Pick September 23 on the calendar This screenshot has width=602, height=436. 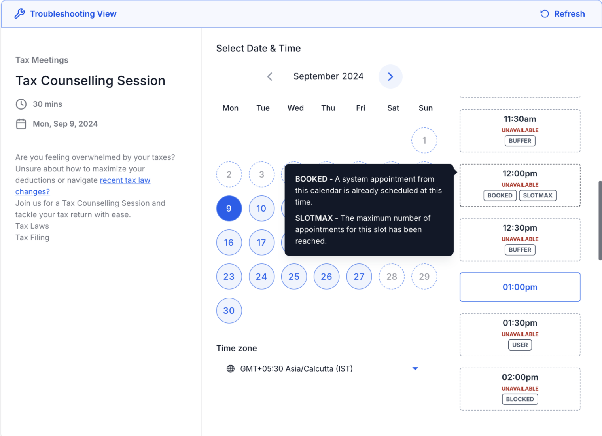point(229,276)
